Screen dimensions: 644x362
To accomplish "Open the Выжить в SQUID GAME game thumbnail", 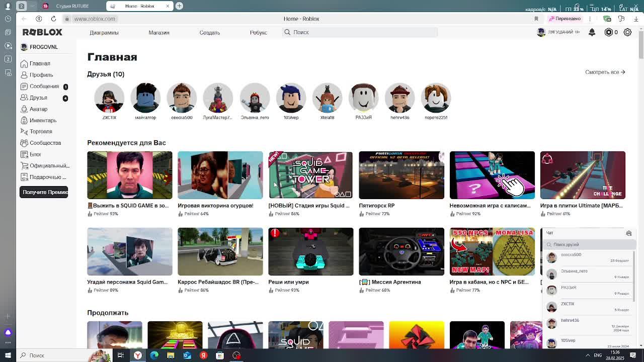I will coord(129,175).
